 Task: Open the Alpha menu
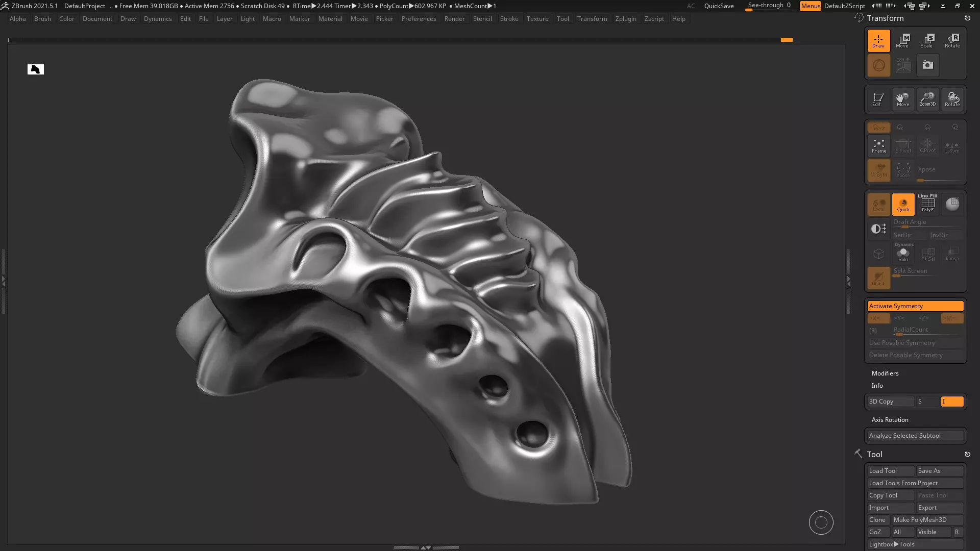point(18,19)
